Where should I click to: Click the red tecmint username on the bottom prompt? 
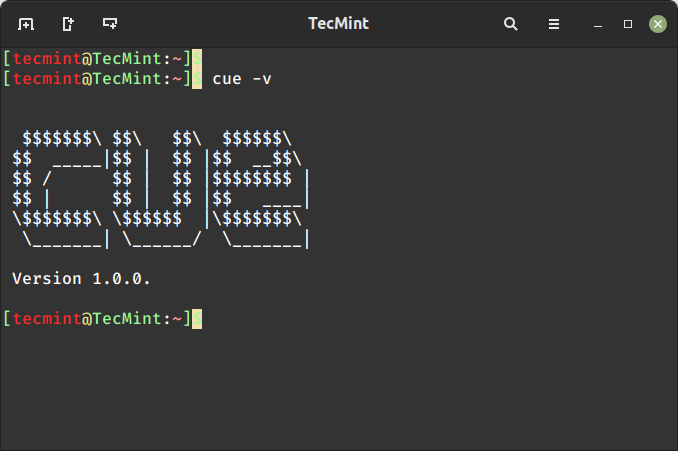coord(47,319)
